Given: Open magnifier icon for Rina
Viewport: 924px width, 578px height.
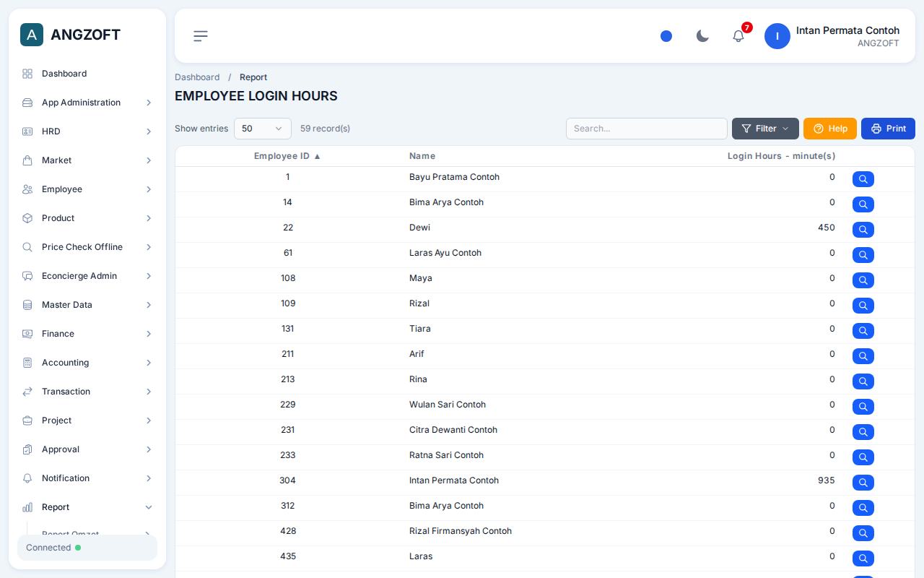Looking at the screenshot, I should pos(863,381).
